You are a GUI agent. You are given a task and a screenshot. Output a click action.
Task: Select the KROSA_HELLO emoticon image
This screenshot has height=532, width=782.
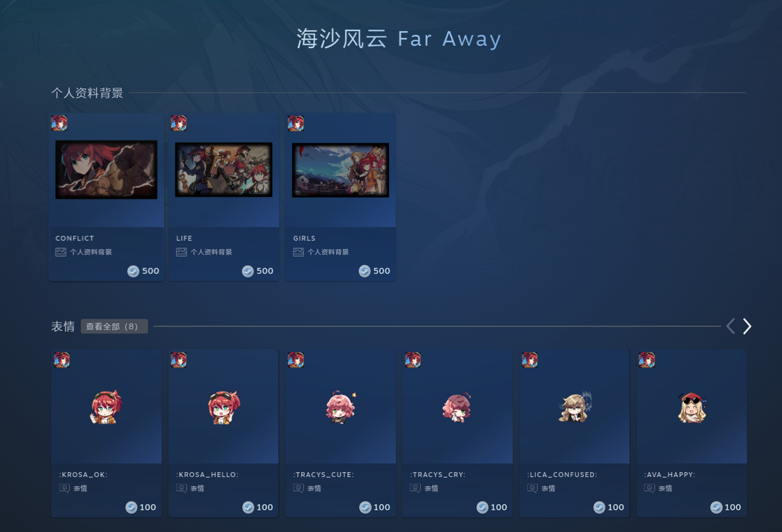coord(223,407)
